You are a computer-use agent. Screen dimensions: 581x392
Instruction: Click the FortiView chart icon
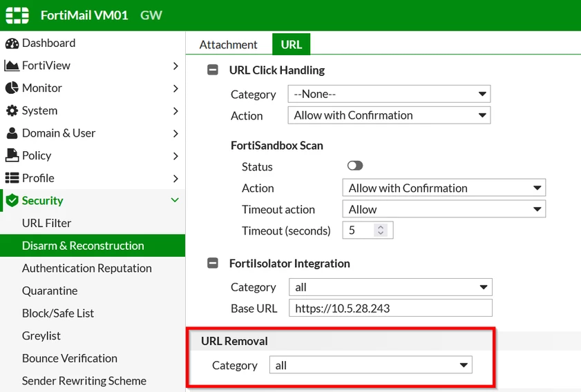coord(12,66)
